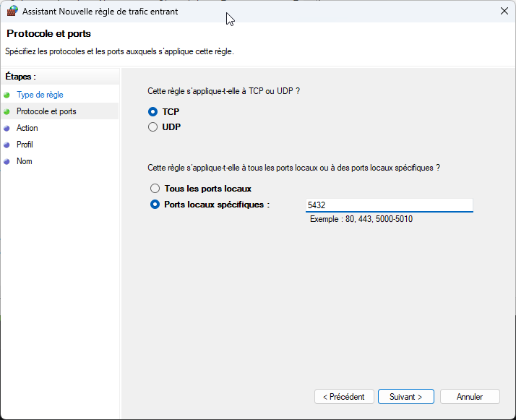Pick Ports locaux spécifiques radio button

click(x=154, y=205)
